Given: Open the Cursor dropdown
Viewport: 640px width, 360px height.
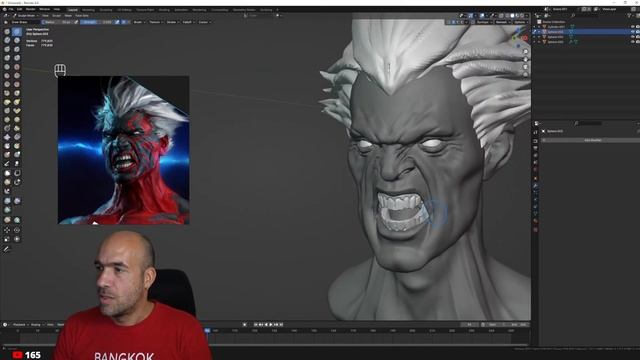Looking at the screenshot, I should coord(204,22).
